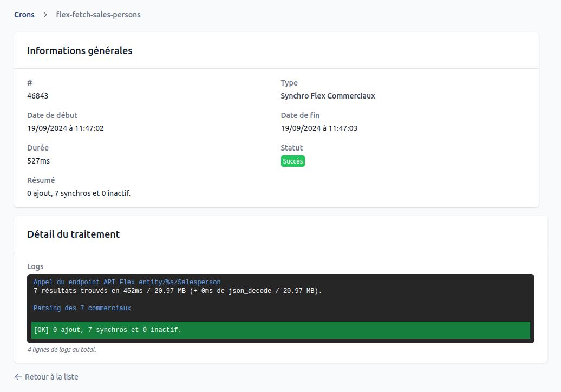Select the duration value '527ms'
561x392 pixels.
tap(38, 161)
